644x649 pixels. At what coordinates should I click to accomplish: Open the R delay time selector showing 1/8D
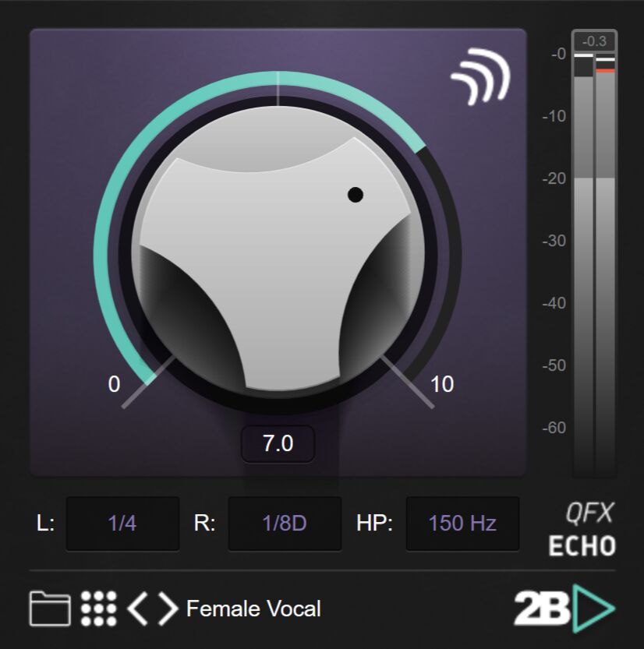(x=284, y=524)
